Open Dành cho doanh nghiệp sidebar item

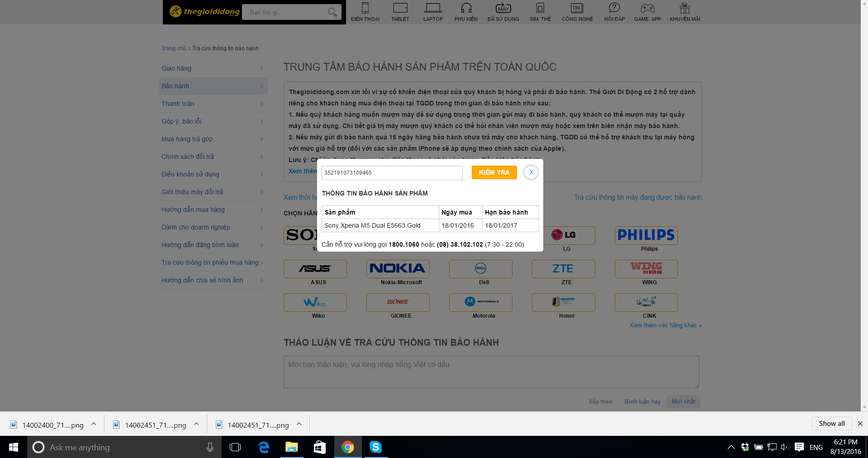click(x=213, y=227)
